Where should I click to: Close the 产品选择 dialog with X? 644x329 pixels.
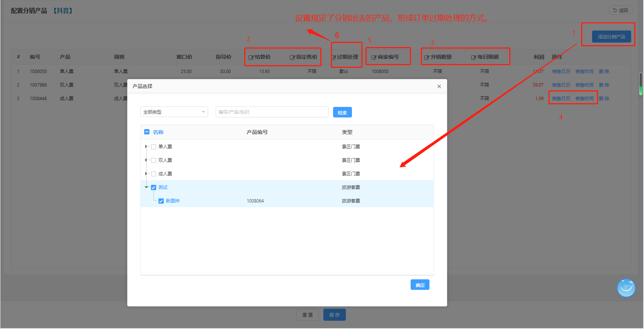(439, 87)
